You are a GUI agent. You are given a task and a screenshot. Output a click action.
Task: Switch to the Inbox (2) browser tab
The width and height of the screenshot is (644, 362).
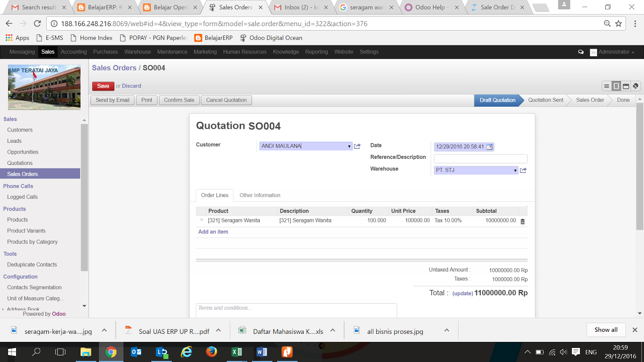(302, 7)
